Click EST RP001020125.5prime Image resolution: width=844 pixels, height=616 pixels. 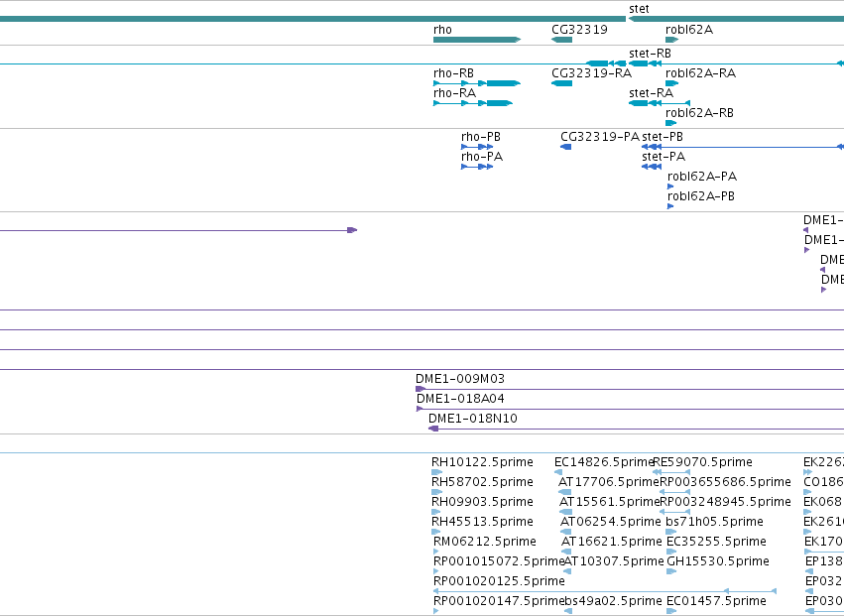point(605,591)
